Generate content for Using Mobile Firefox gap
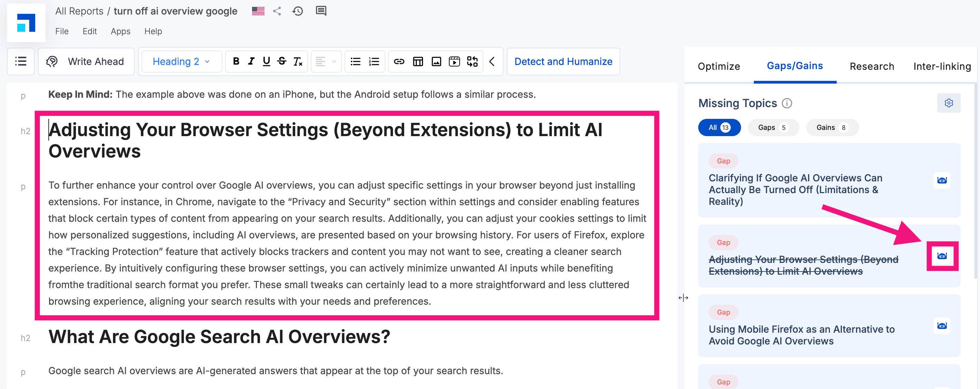This screenshot has width=980, height=389. (942, 325)
